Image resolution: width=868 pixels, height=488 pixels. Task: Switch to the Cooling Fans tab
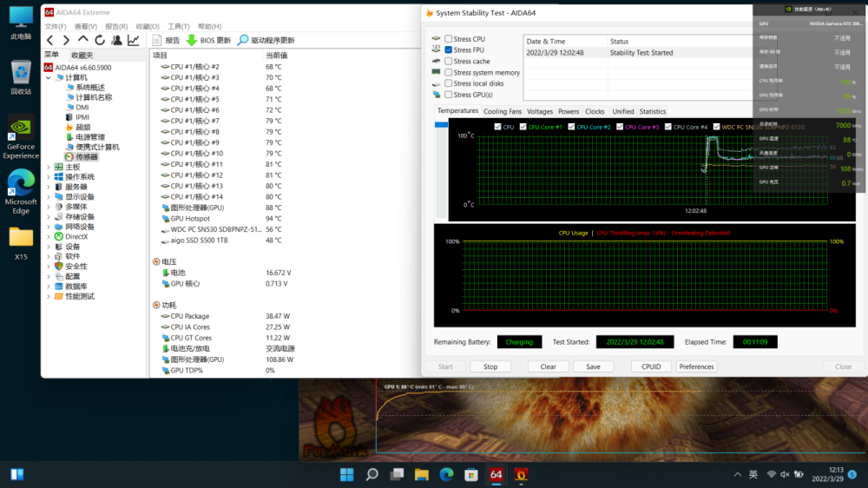coord(503,111)
